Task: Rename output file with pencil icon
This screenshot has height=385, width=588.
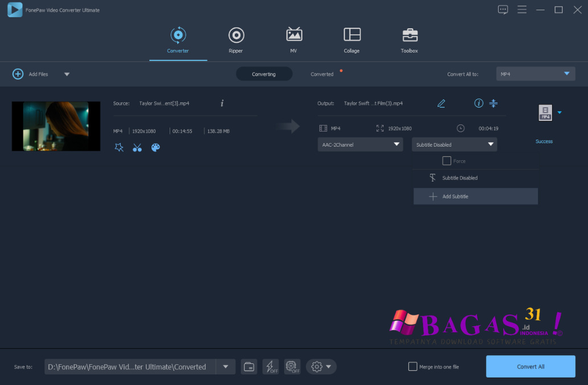Action: coord(441,104)
